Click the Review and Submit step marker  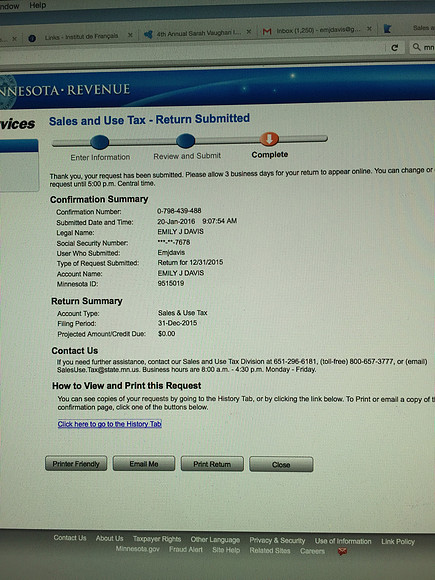tap(185, 141)
